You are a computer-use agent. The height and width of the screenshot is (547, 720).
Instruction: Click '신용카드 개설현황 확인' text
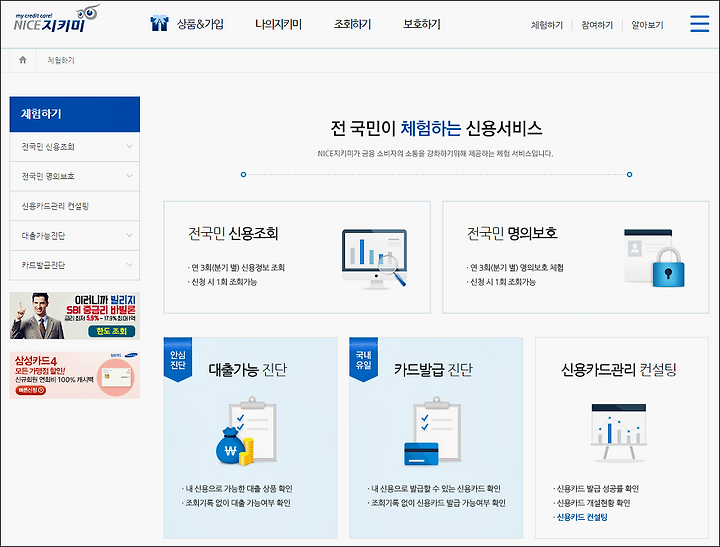coord(593,503)
